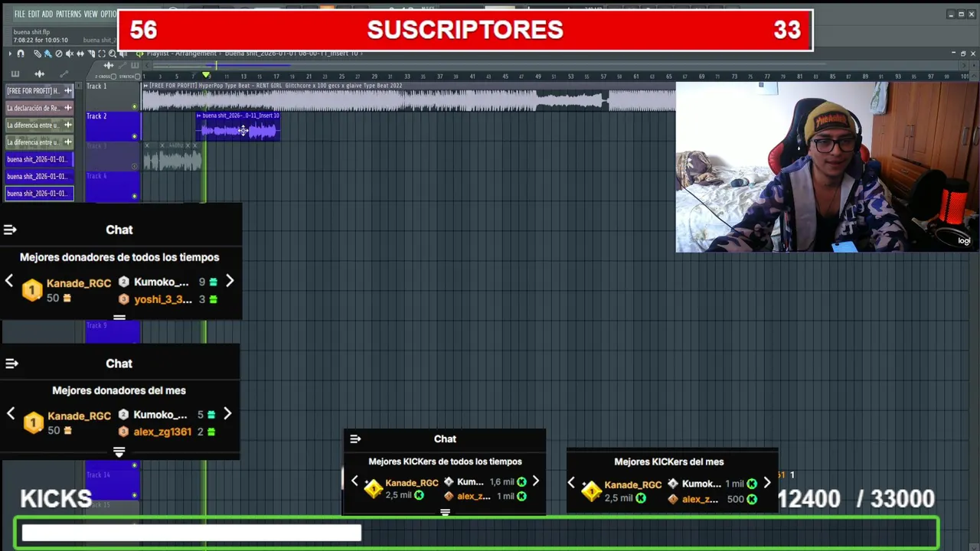Click the KICKS goal progress bar

tap(477, 533)
